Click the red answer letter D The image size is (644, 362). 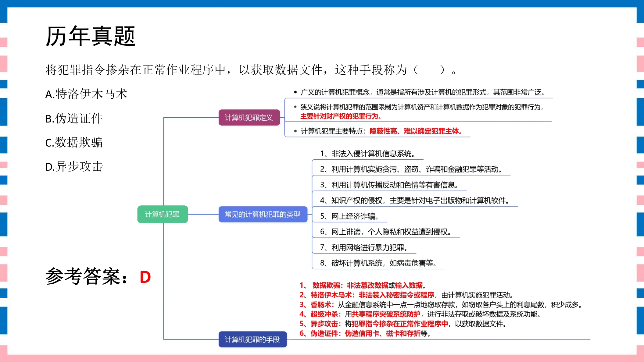145,277
